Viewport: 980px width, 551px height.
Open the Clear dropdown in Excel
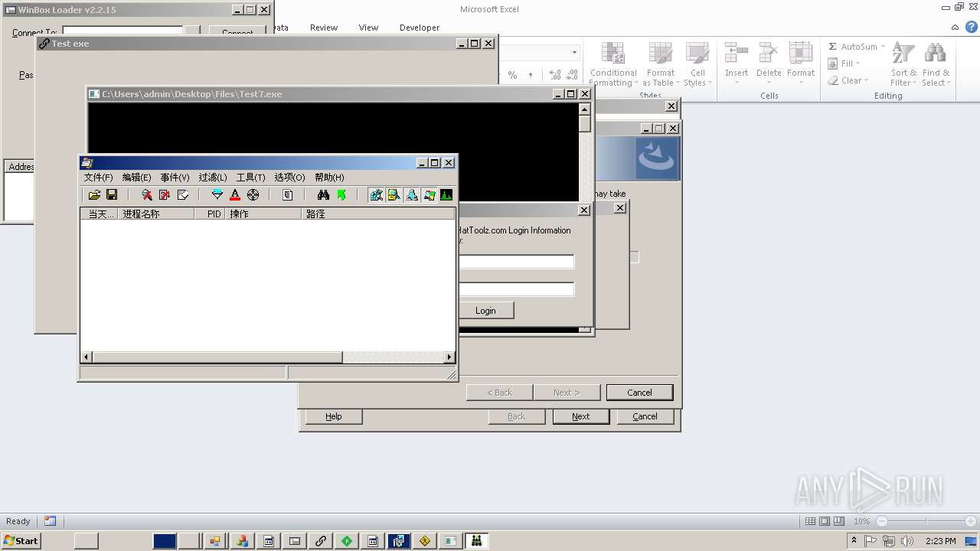point(848,80)
